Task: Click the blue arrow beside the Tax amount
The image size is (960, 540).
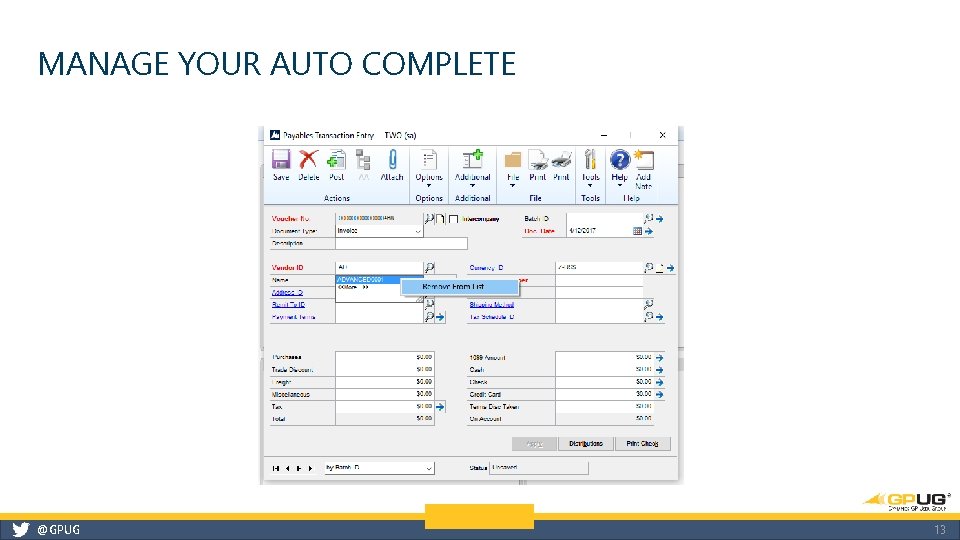Action: 440,407
